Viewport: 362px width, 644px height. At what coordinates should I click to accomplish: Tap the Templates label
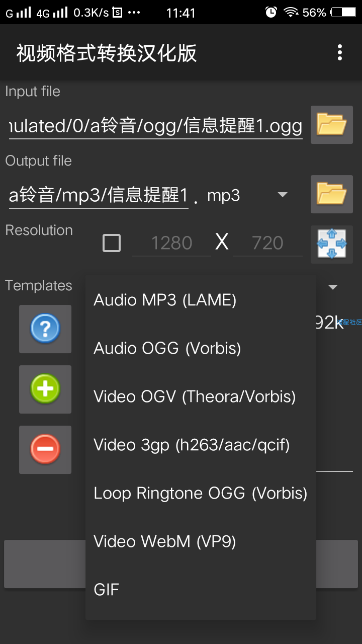39,286
